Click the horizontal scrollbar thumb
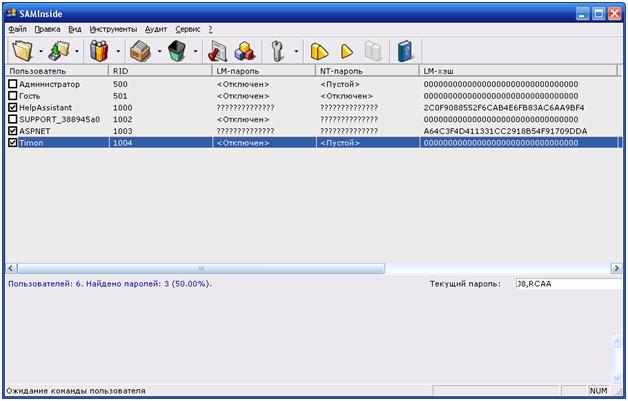Screen dimensions: 628x401 (x=201, y=268)
